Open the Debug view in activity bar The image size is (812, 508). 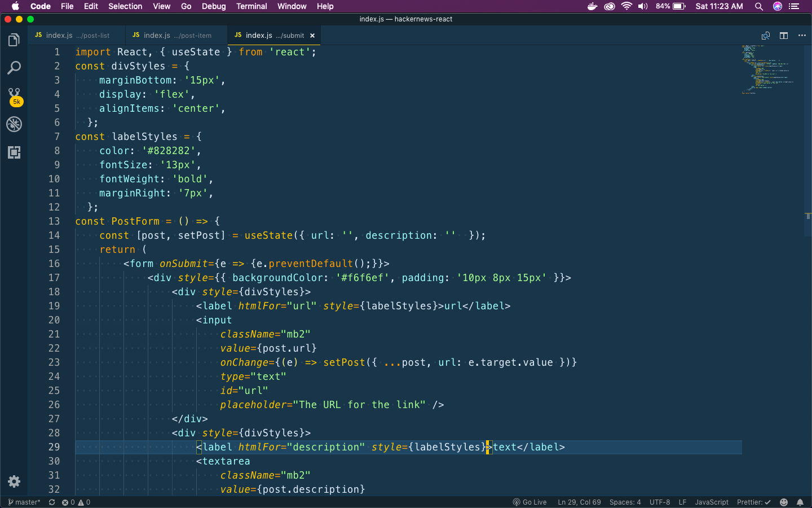click(14, 124)
